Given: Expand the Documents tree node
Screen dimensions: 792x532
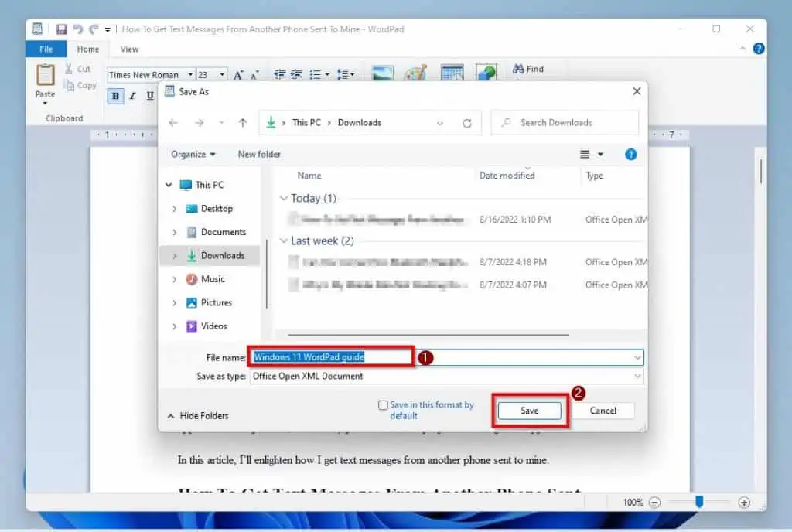Looking at the screenshot, I should pyautogui.click(x=174, y=232).
